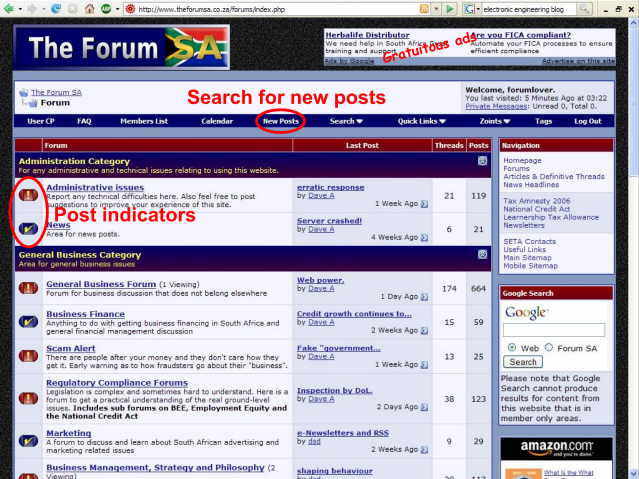Open the General Business Forum link

101,284
